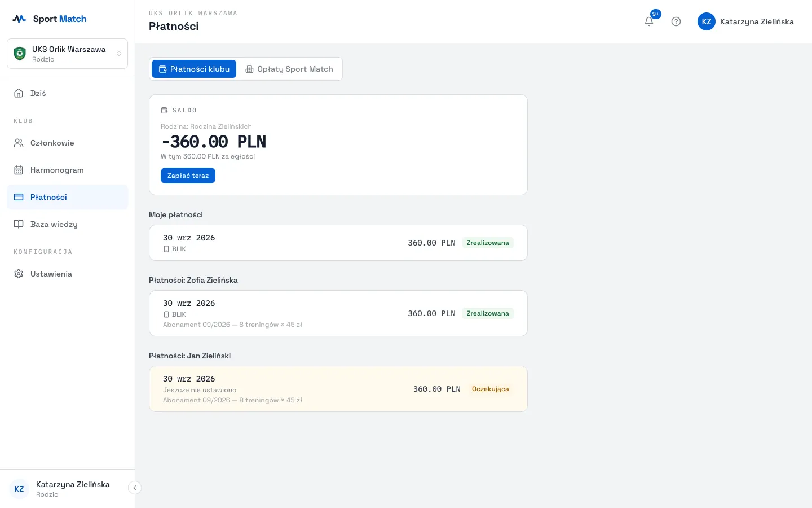Collapse the sidebar with the chevron button
Image resolution: width=812 pixels, height=508 pixels.
[x=135, y=488]
